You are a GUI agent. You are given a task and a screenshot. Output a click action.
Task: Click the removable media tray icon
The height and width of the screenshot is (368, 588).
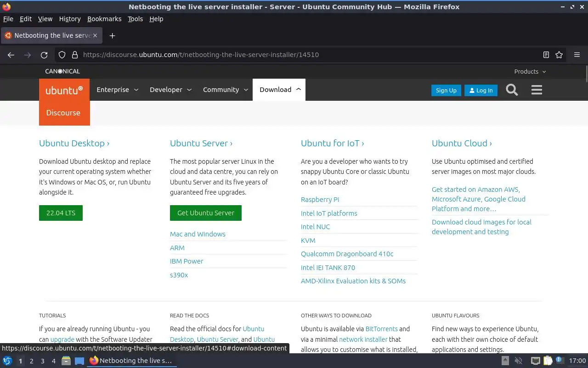click(x=505, y=361)
